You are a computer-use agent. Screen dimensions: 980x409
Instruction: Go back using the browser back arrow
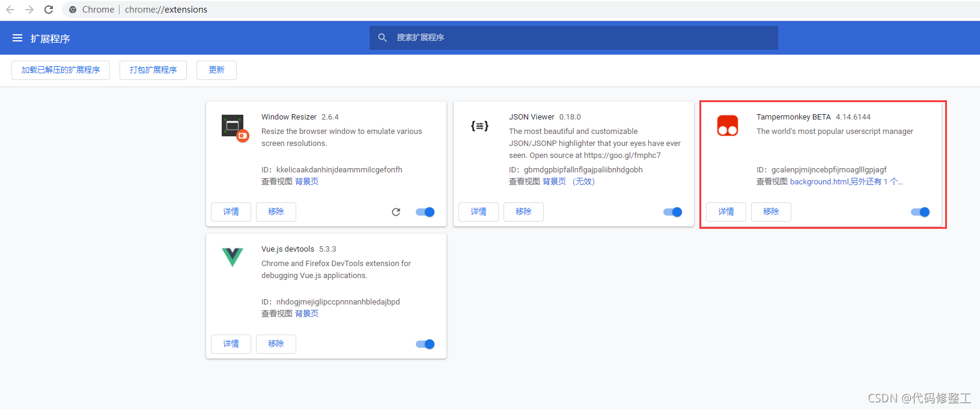pos(10,10)
